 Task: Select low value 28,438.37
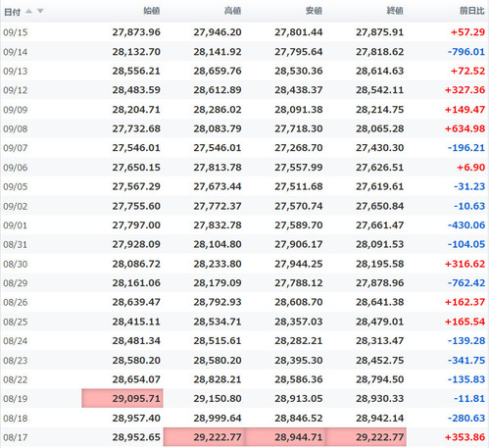coord(299,90)
